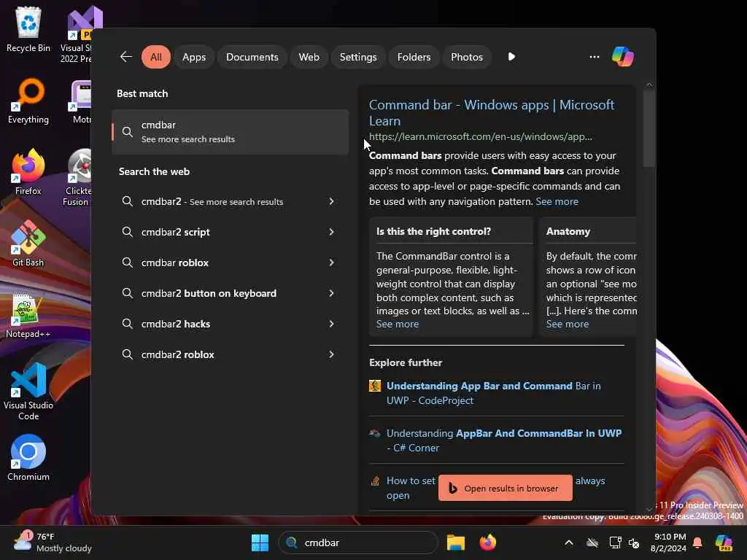Click scroll down arrow of preview pane
Viewport: 747px width, 560px height.
[649, 509]
